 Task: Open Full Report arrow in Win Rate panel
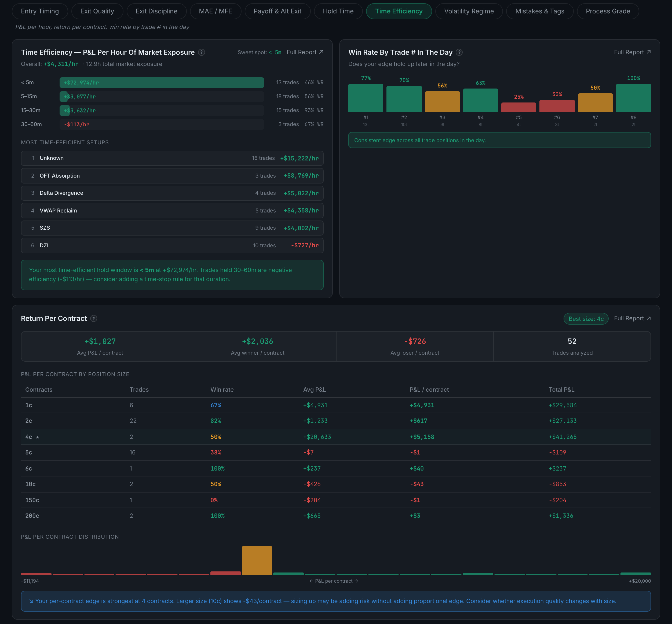tap(648, 52)
